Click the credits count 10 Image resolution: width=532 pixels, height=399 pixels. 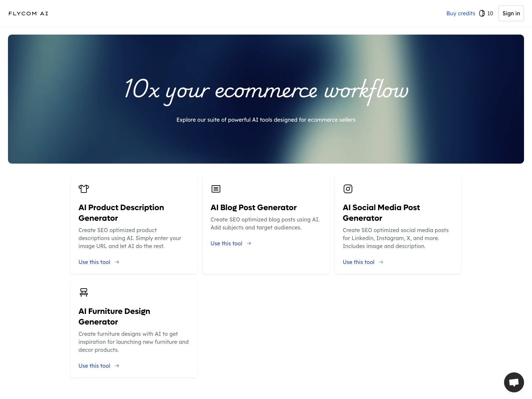490,13
